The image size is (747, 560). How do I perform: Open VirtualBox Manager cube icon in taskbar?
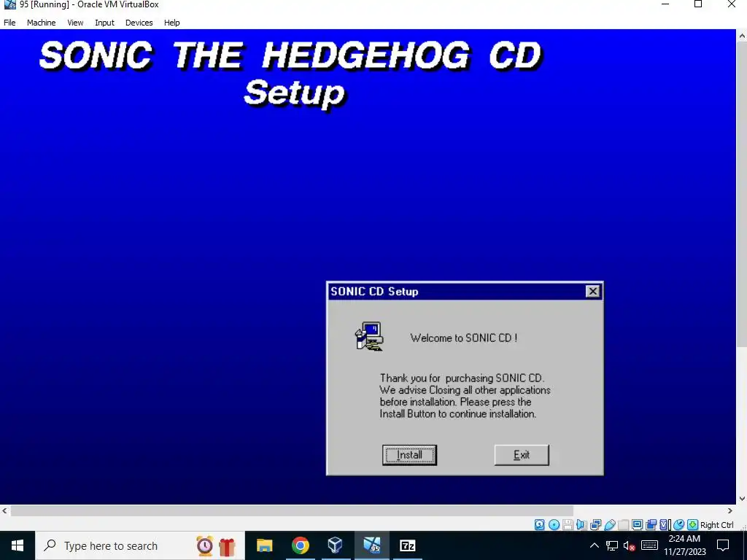[336, 545]
